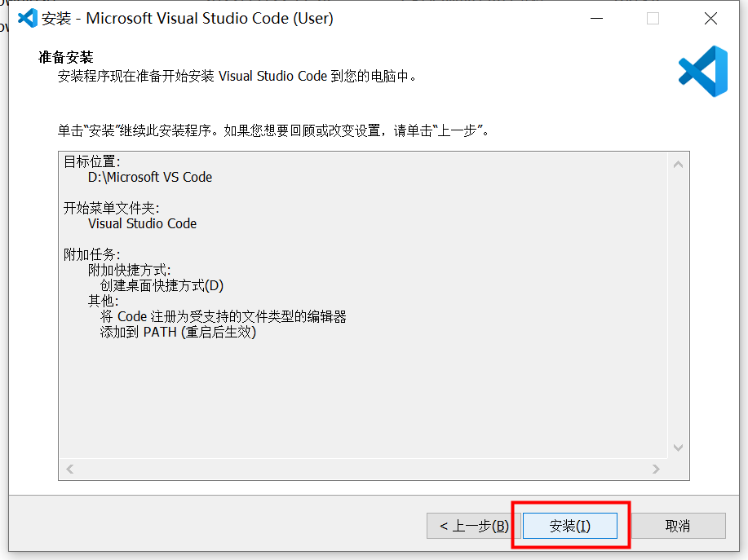Click the scroll up arrow in the summary box
748x560 pixels.
click(x=679, y=165)
